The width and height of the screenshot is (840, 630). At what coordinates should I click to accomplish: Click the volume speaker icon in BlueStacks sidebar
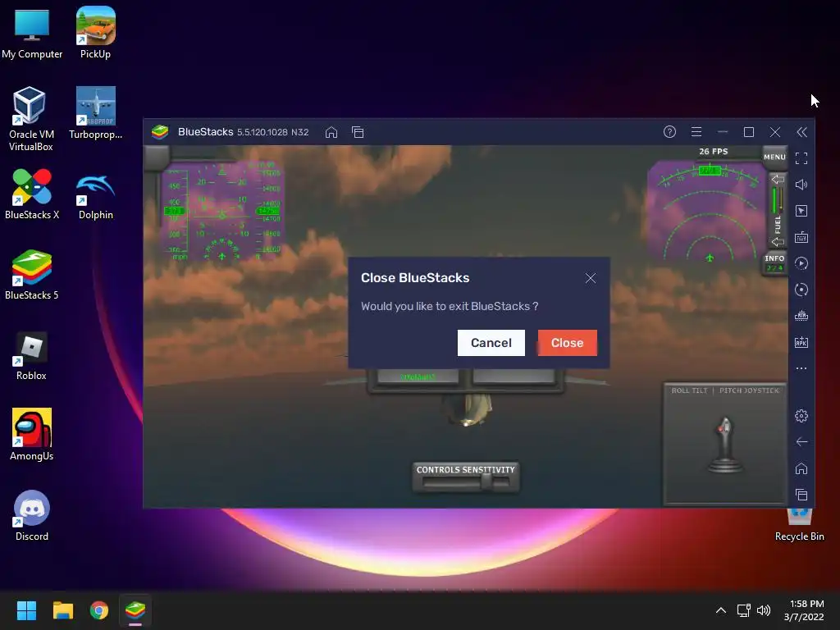click(x=801, y=185)
